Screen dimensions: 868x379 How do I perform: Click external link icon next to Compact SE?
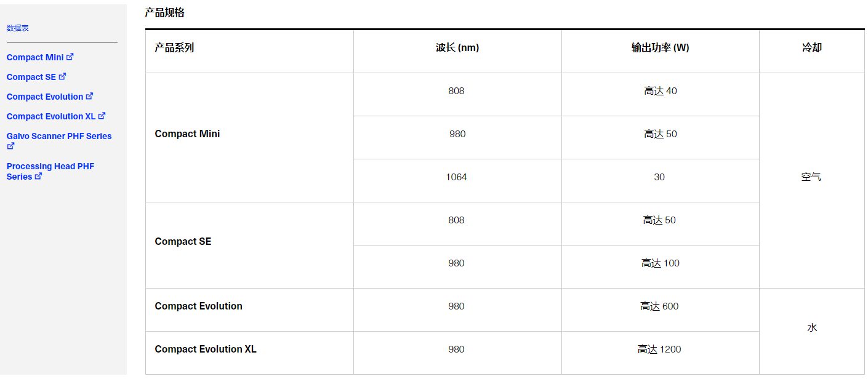62,76
